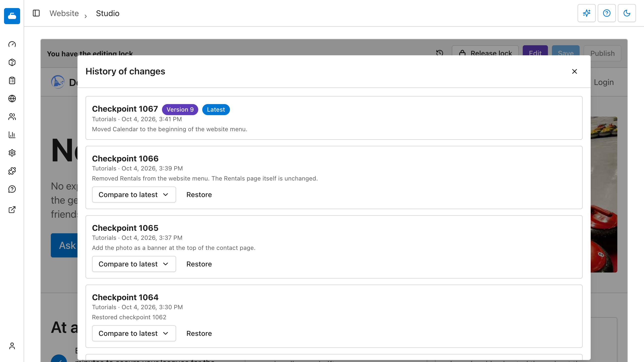Click the Website breadcrumb link
The width and height of the screenshot is (644, 362).
tap(64, 13)
